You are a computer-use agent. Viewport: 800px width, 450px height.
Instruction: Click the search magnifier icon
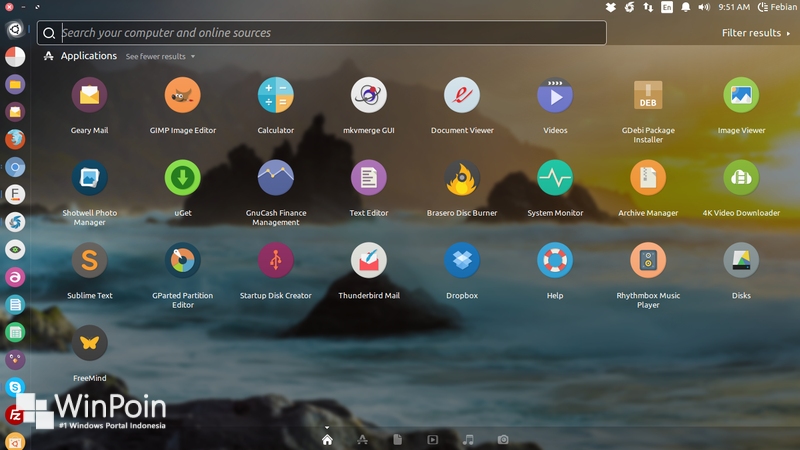(x=49, y=33)
